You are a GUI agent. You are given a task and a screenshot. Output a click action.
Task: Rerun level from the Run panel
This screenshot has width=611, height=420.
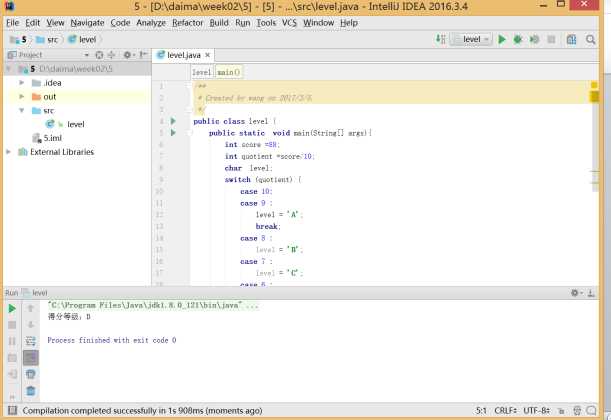12,309
